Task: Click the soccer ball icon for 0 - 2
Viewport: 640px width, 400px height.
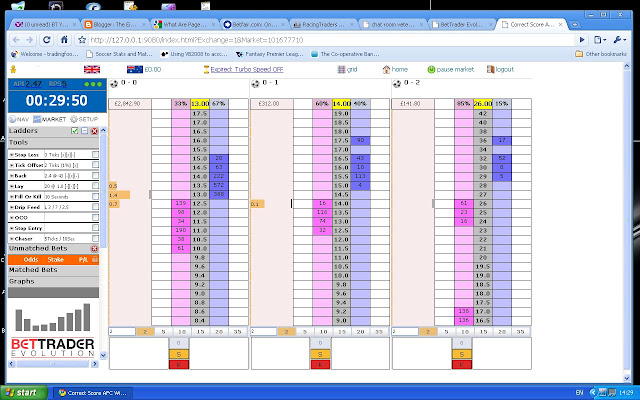Action: 397,84
